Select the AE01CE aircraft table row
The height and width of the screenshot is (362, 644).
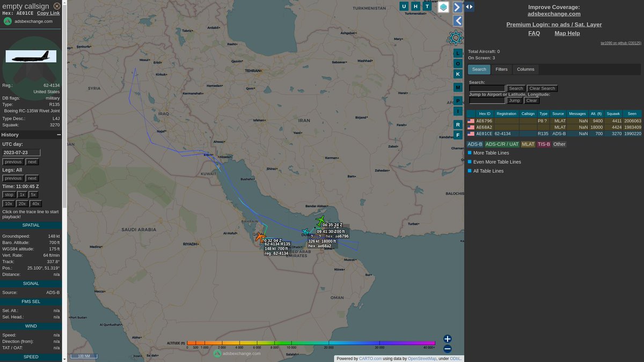[x=554, y=134]
